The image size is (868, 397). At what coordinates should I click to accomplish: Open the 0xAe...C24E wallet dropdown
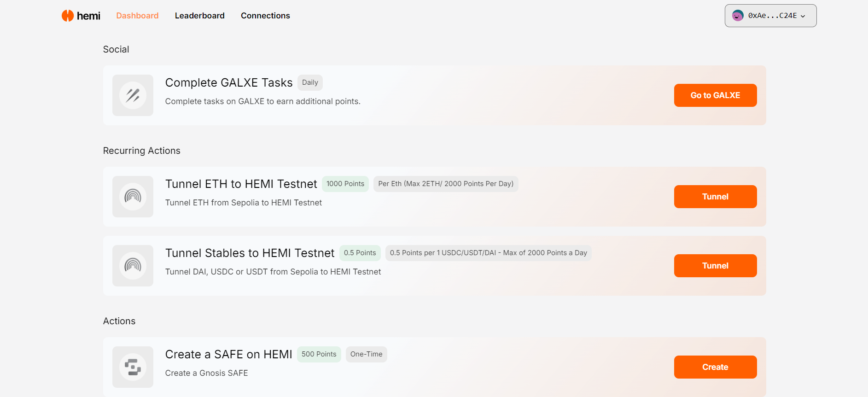(770, 16)
